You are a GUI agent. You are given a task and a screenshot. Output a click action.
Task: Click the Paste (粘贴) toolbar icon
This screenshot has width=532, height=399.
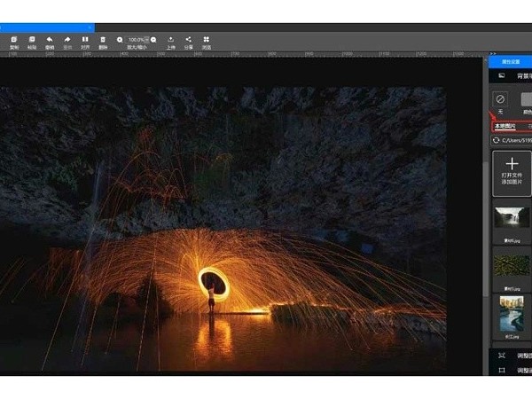[31, 41]
